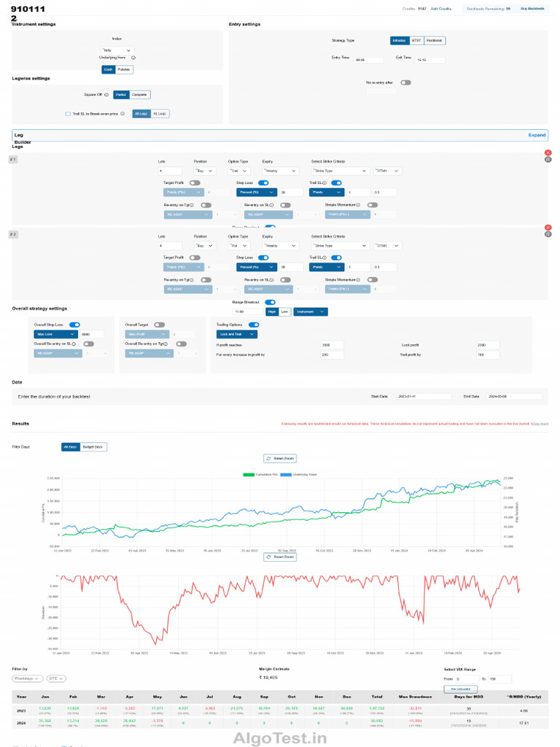
Task: Select BTST strategy type tab
Action: tap(416, 41)
